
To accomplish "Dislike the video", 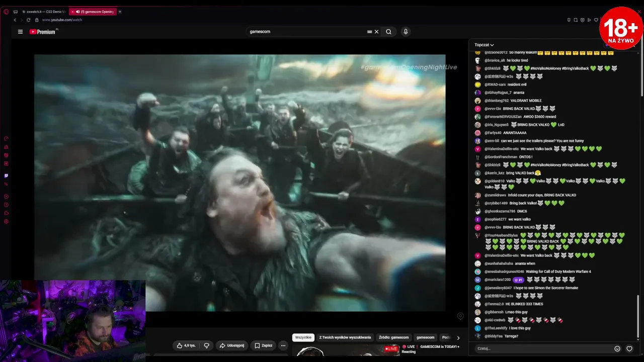I will [206, 345].
